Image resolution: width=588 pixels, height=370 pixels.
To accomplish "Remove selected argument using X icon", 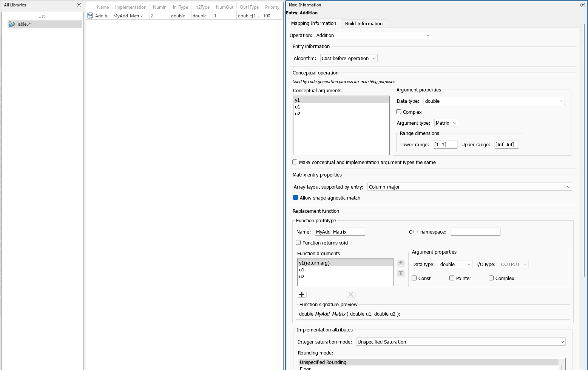I will coord(350,294).
